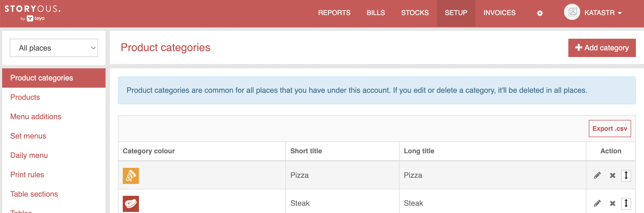Click the reorder arrow for Steak row
644x213 pixels.
click(626, 203)
